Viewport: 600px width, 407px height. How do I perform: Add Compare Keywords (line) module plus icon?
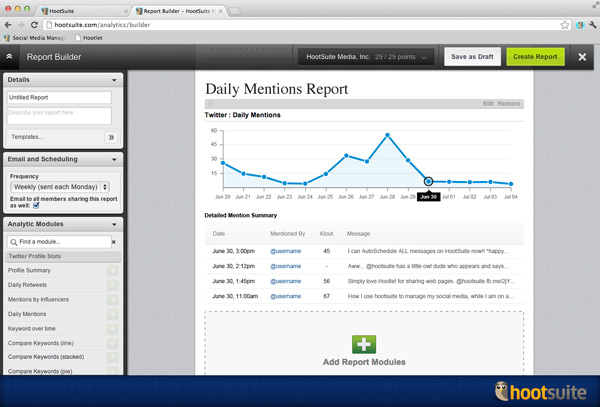tap(112, 343)
